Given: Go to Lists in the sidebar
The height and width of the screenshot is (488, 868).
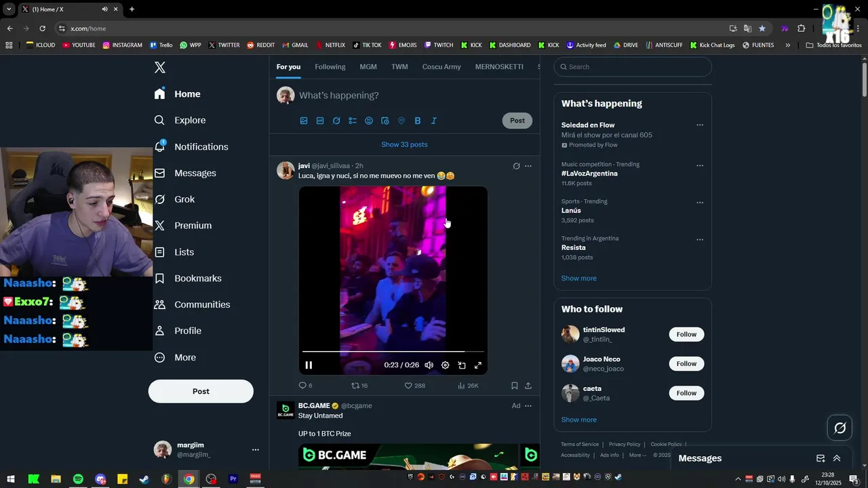Looking at the screenshot, I should coord(174,252).
